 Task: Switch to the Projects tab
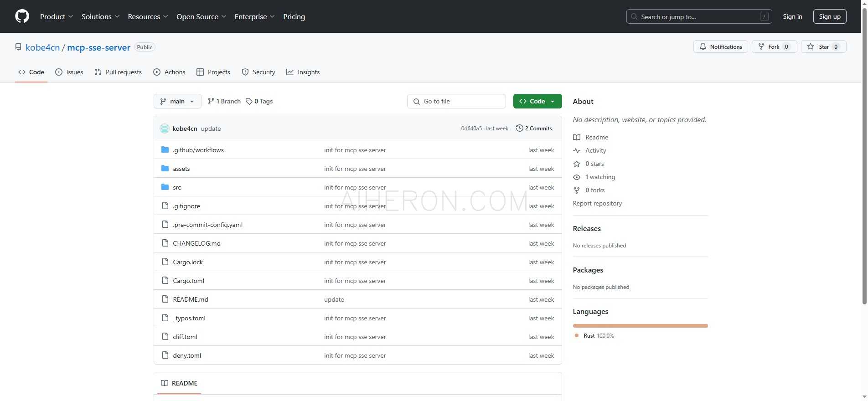point(213,72)
